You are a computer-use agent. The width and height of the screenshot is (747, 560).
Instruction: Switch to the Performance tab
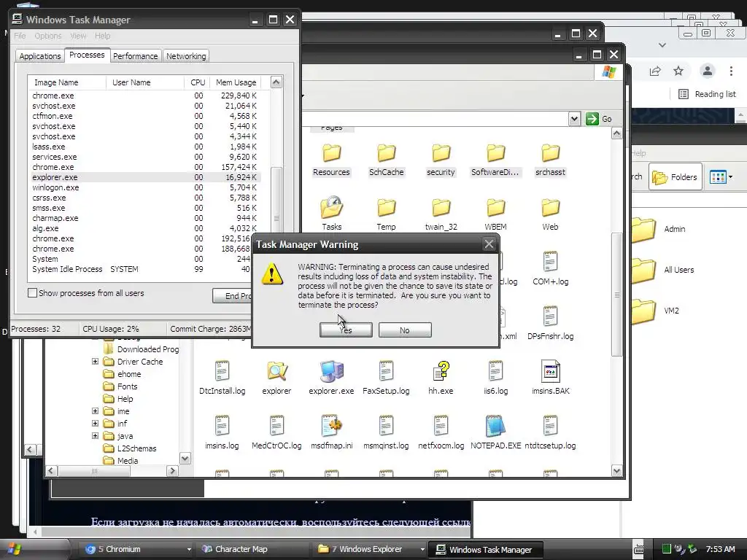tap(135, 56)
